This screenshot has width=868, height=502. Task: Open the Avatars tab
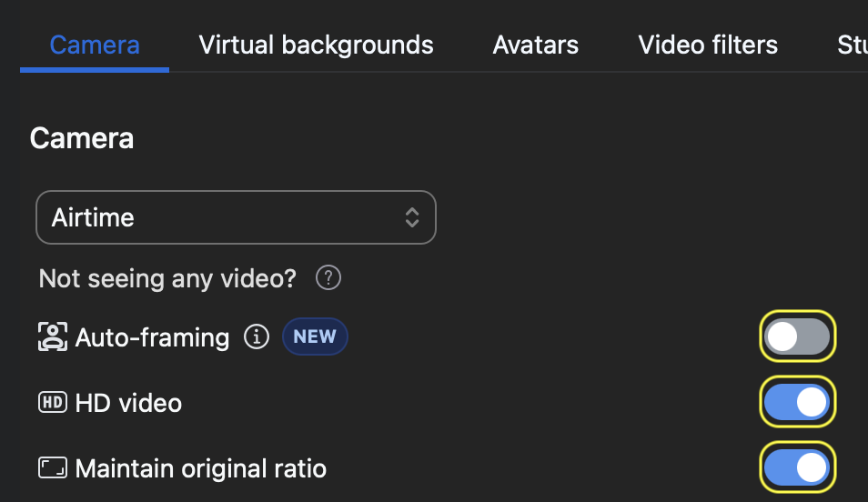click(x=535, y=45)
